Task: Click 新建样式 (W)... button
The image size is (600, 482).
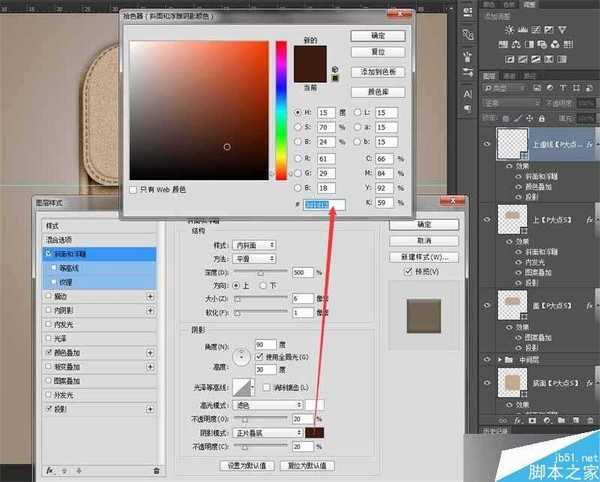Action: pos(424,257)
